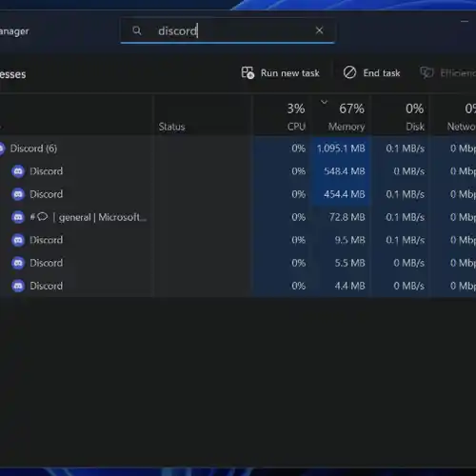Click the Efficiency mode icon
Screen dimensions: 476x476
tap(426, 72)
